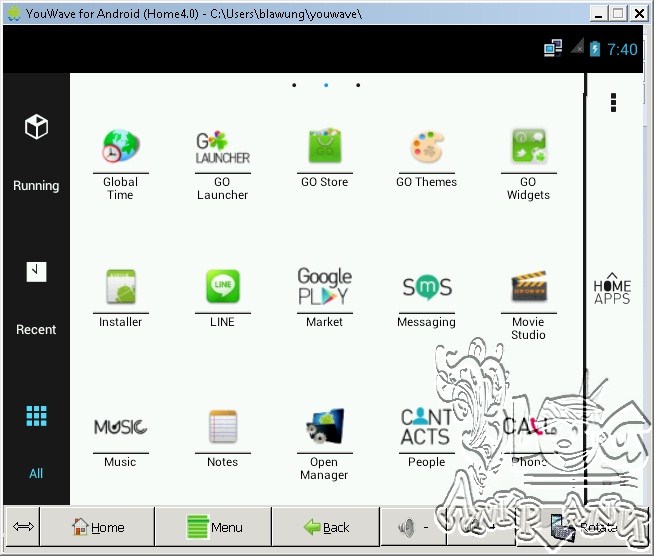Open the three-dot overflow menu
The image size is (654, 556).
[613, 103]
